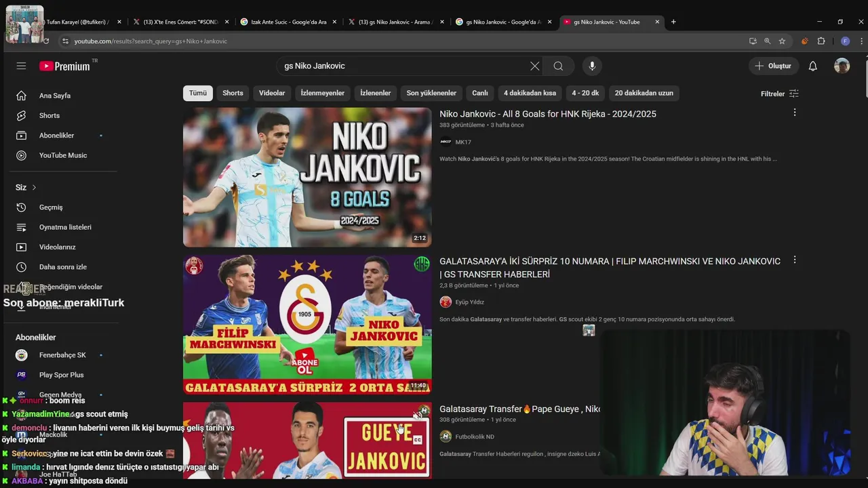Open the MK17 channel link
Image resolution: width=868 pixels, height=488 pixels.
click(463, 142)
